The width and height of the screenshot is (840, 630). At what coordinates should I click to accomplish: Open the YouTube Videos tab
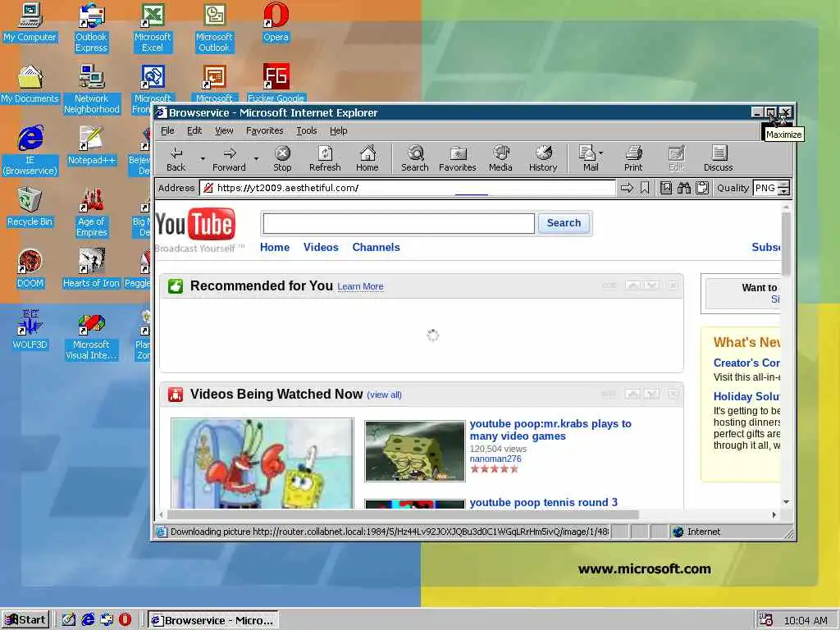[321, 248]
